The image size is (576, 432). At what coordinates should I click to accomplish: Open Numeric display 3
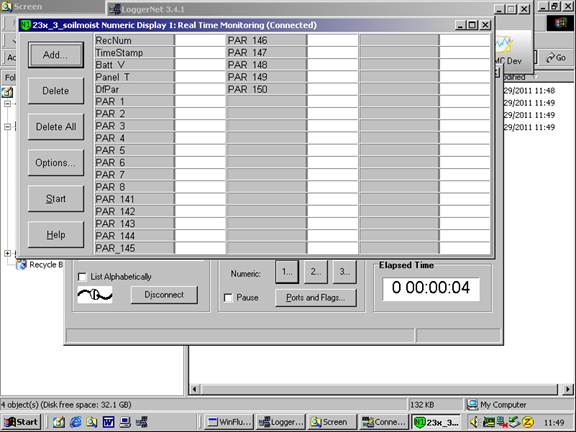tap(344, 272)
